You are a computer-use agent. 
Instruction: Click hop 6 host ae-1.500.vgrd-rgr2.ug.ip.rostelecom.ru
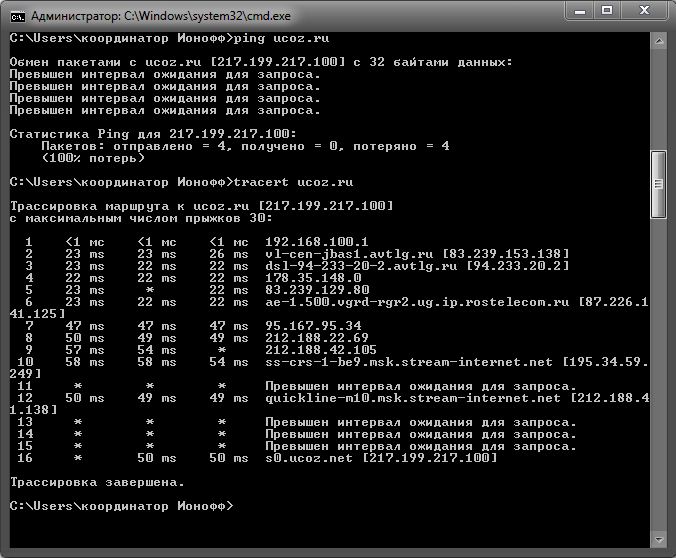tap(417, 302)
